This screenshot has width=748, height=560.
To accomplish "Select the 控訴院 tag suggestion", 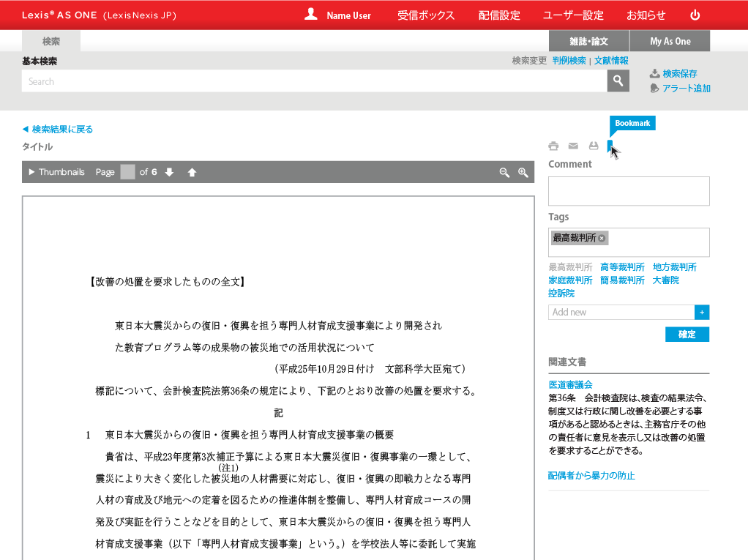I will point(561,293).
